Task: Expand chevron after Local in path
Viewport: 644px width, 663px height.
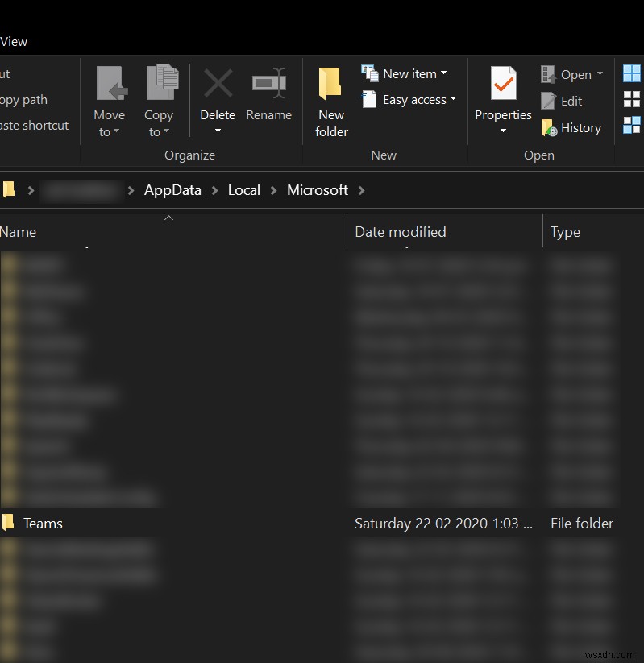Action: (274, 190)
